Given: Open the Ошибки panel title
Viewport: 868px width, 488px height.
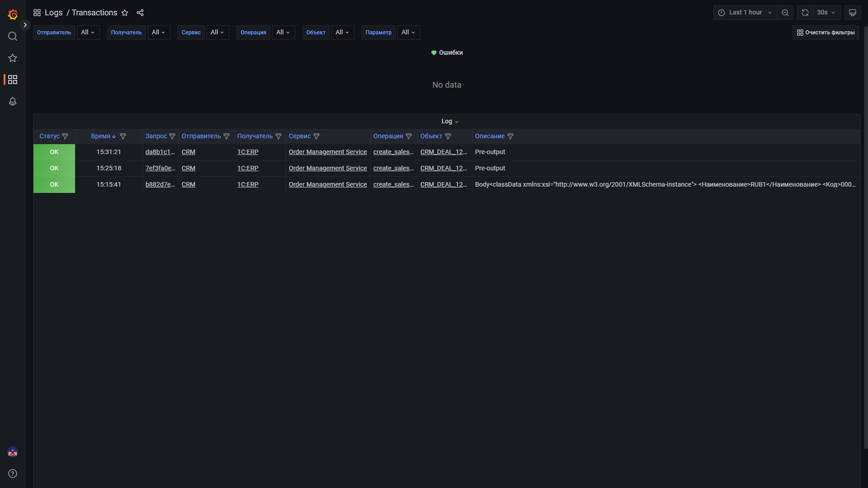Looking at the screenshot, I should pos(451,52).
